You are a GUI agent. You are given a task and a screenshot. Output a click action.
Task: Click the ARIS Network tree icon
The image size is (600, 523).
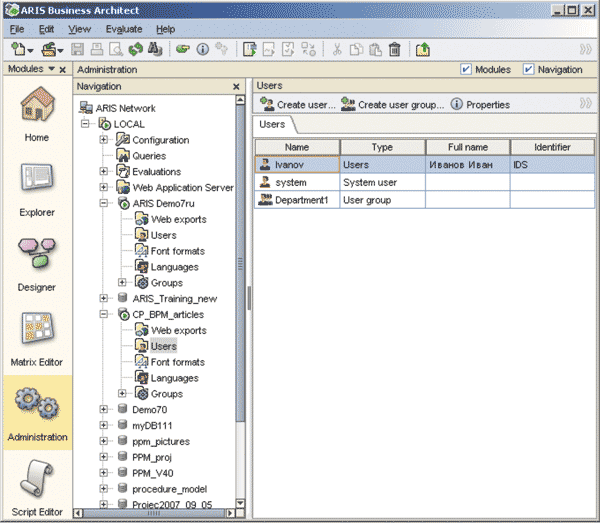click(86, 108)
